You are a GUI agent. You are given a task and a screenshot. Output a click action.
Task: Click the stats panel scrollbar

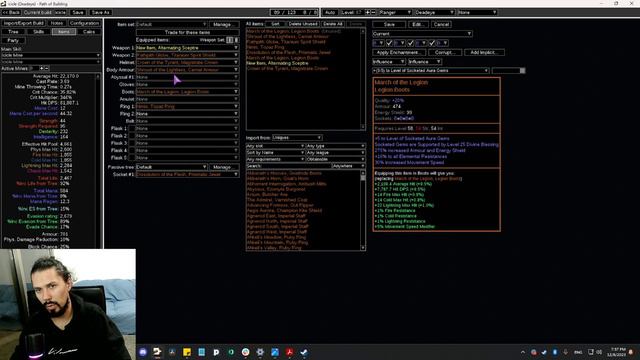tap(98, 161)
